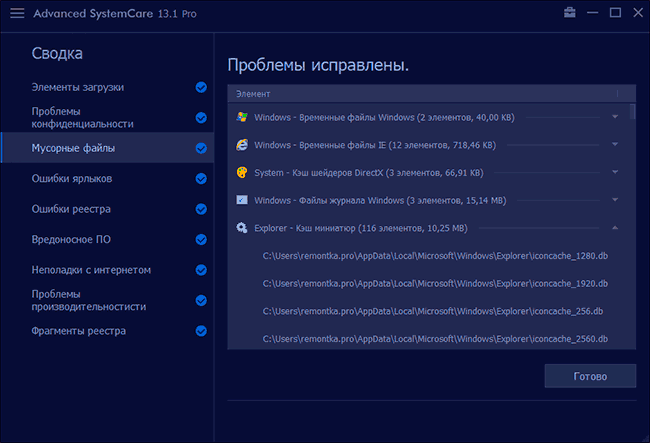Click the Windows - Временные файлы IE entry text
Viewport: 650px width, 443px height.
[375, 145]
